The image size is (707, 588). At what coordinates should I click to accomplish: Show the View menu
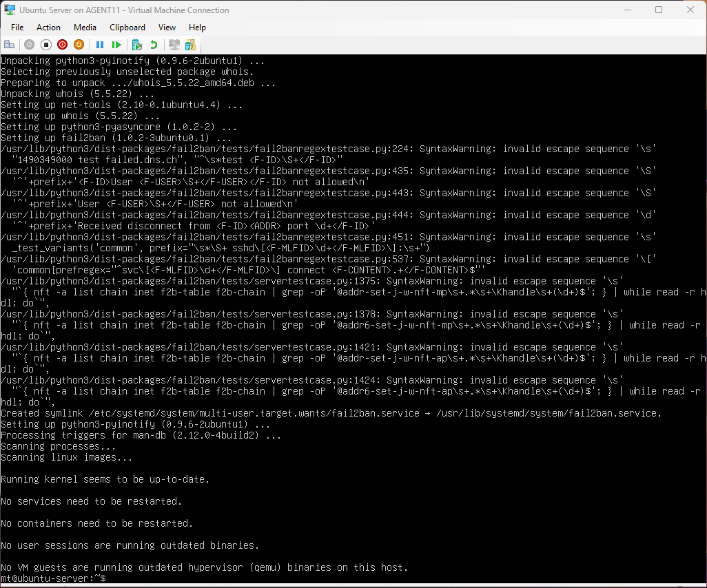click(167, 28)
